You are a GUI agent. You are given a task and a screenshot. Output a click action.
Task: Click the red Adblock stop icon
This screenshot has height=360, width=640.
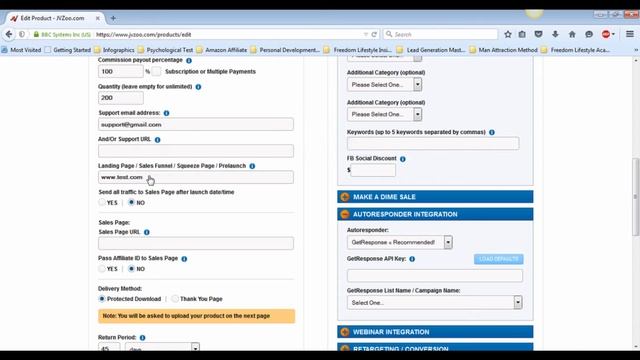[606, 34]
